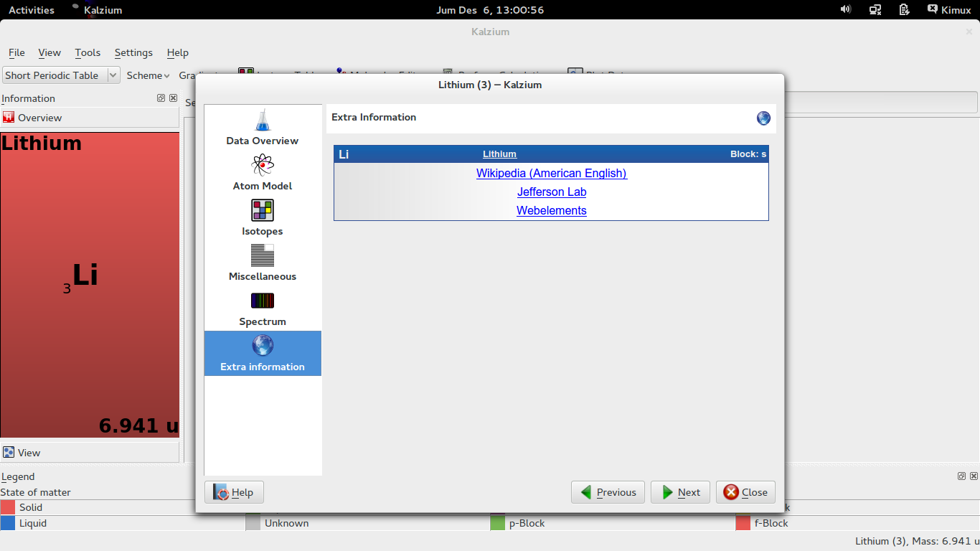Image resolution: width=980 pixels, height=551 pixels.
Task: Click the 'Block: s' text
Action: coord(748,154)
